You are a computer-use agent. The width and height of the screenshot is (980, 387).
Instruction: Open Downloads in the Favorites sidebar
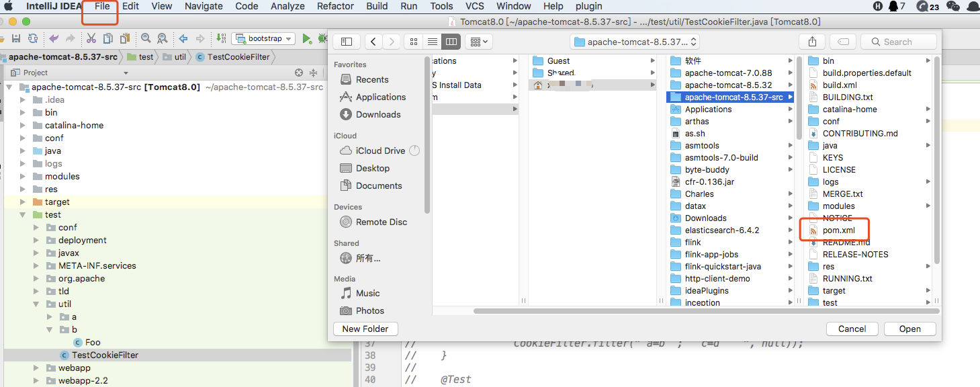pos(378,114)
